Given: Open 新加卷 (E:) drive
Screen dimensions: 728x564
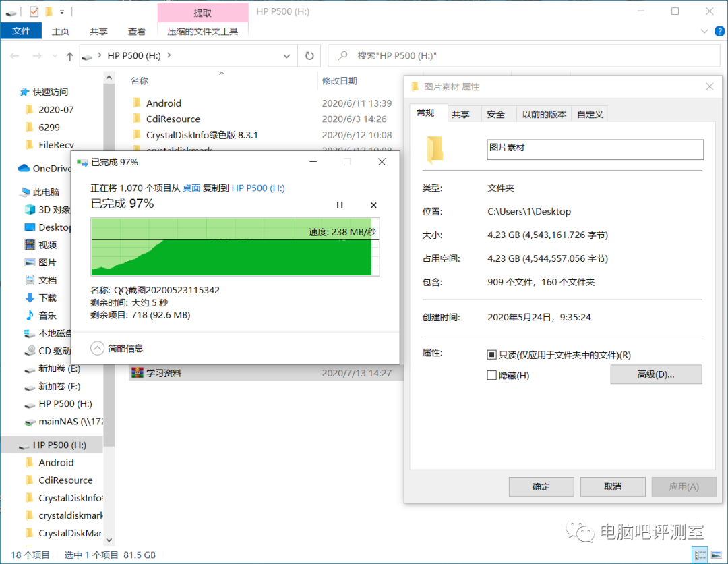Looking at the screenshot, I should point(59,369).
